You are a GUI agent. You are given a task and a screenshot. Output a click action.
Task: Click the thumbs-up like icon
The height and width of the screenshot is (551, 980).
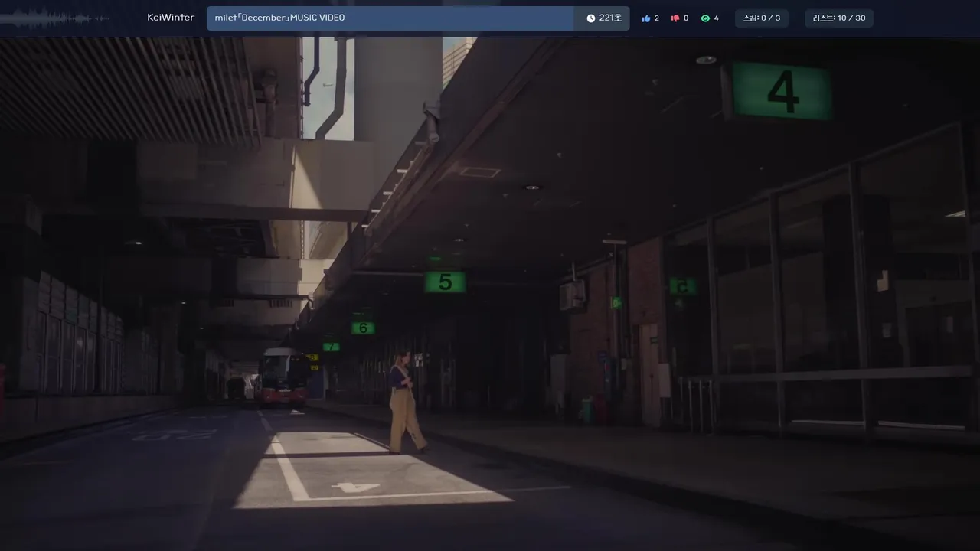(x=646, y=18)
